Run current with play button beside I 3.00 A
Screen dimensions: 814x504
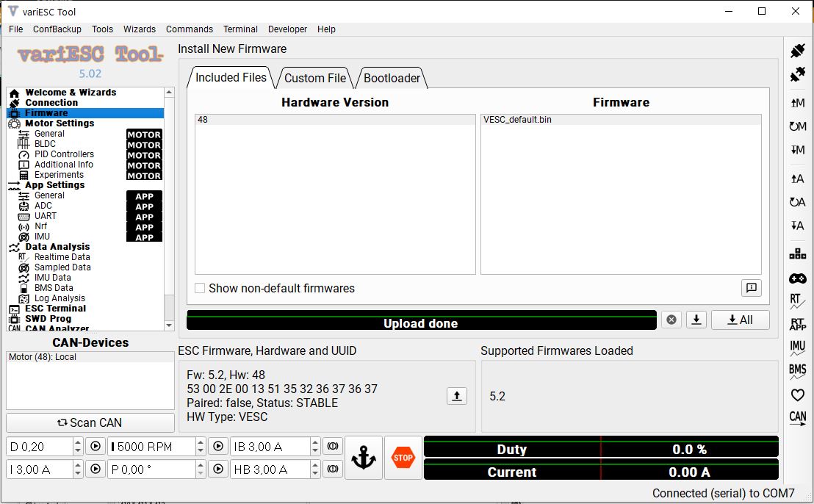(96, 469)
